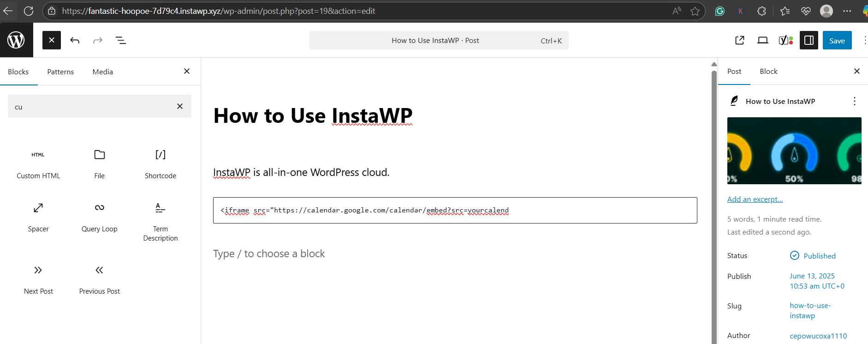This screenshot has width=868, height=344.
Task: Go back in the browser
Action: [x=8, y=11]
